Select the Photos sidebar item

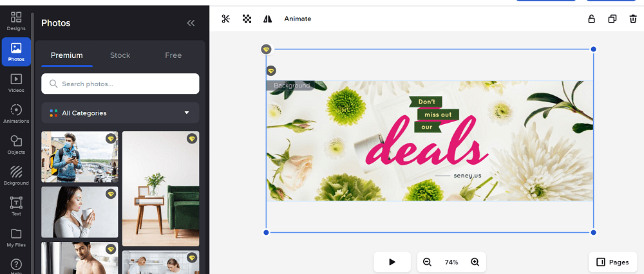[x=16, y=52]
